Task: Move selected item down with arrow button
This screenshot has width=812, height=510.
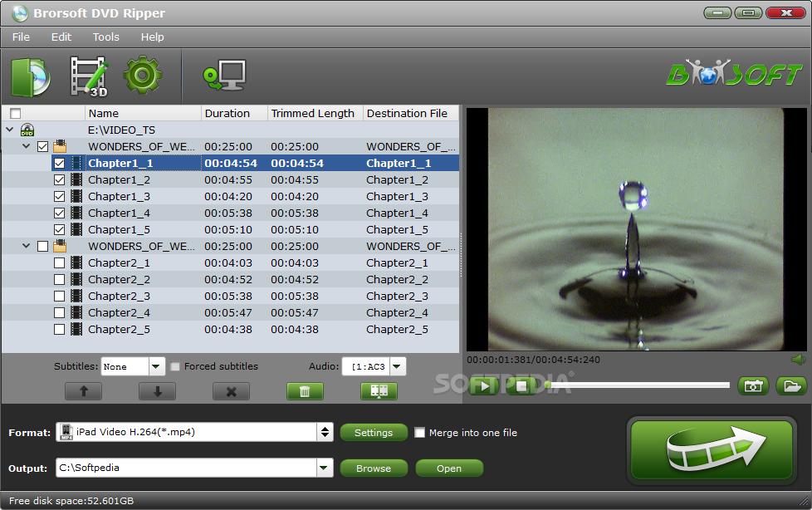Action: (158, 391)
